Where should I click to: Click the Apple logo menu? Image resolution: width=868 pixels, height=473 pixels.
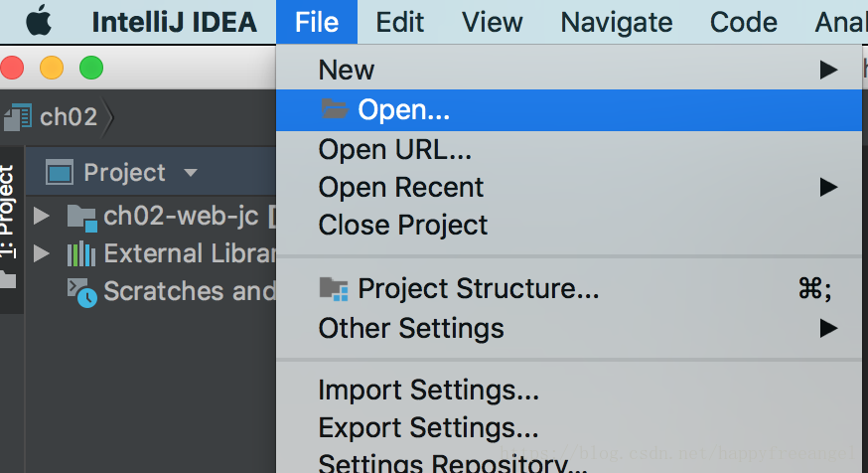click(38, 21)
